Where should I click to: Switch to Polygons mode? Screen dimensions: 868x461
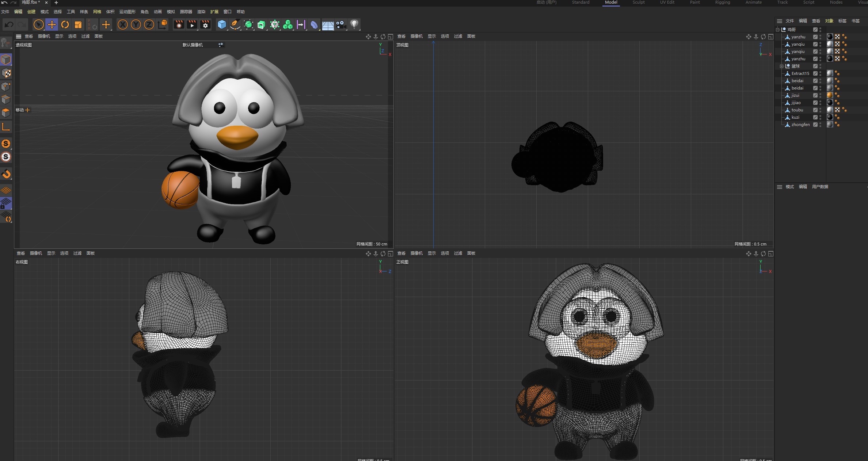[6, 113]
